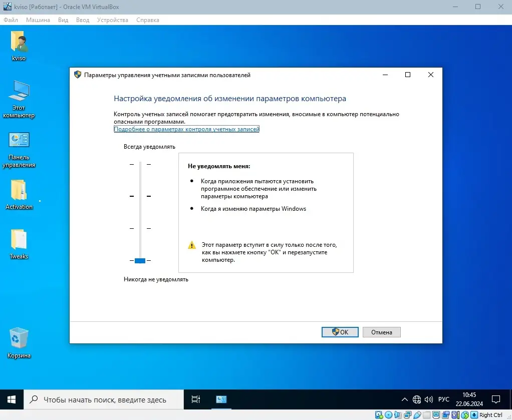Open the Windows Start menu
This screenshot has width=512, height=420.
(12, 399)
